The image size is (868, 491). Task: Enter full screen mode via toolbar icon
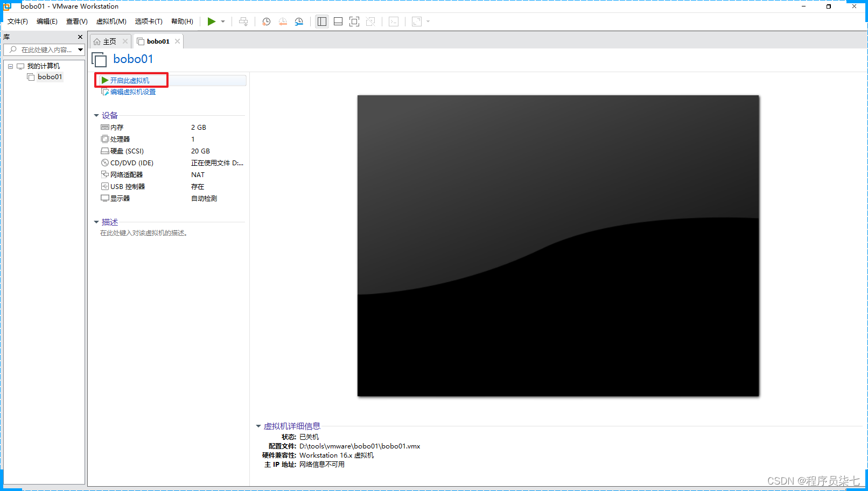[x=354, y=22]
